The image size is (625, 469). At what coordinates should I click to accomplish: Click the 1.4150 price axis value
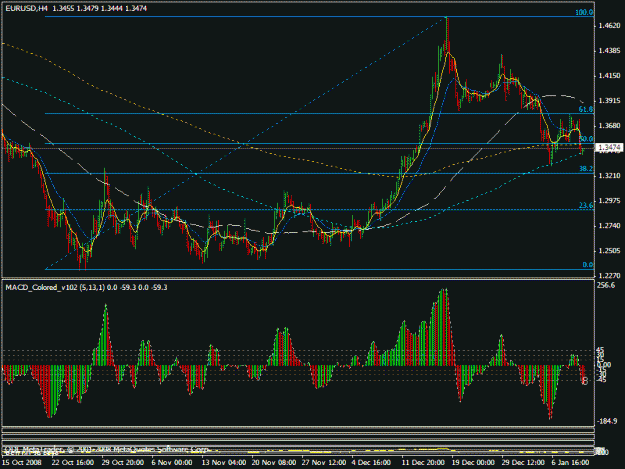click(x=609, y=76)
